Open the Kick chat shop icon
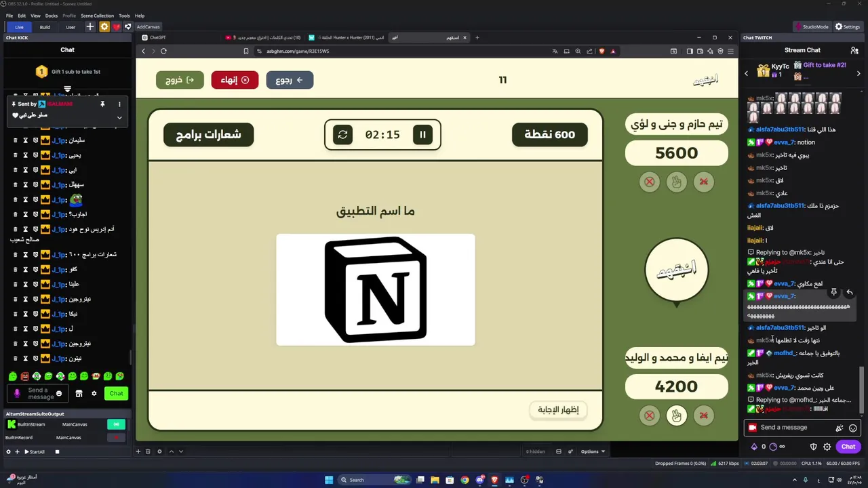This screenshot has height=488, width=868. [x=79, y=394]
